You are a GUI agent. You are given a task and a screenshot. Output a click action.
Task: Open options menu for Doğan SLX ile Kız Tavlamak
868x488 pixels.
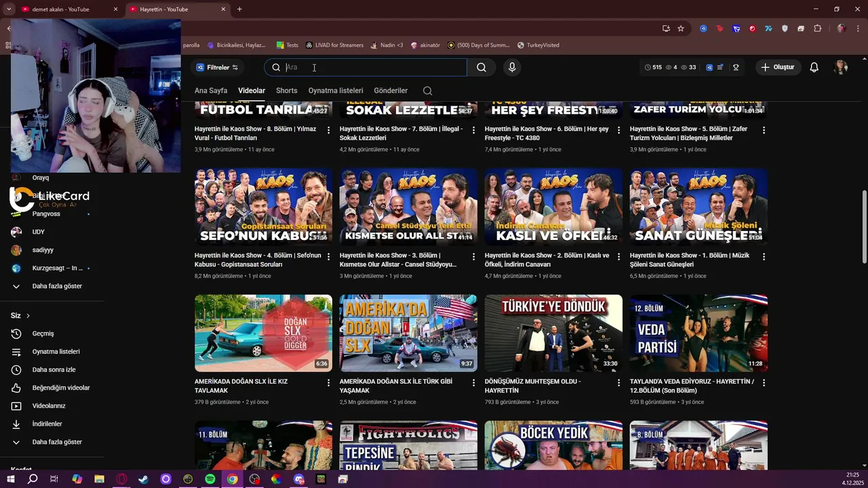pos(328,383)
